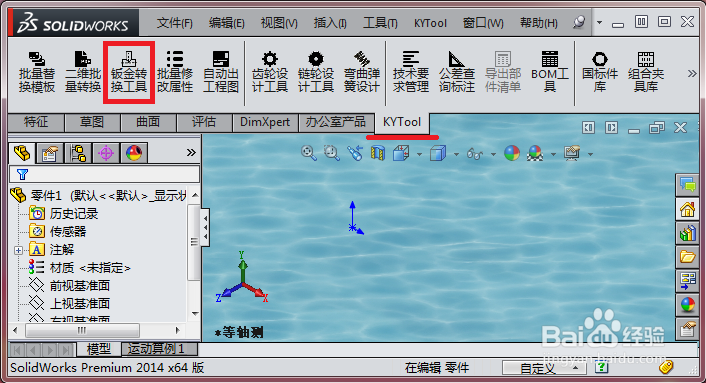Click the Zoom to Area view icon
This screenshot has width=706, height=383.
coord(332,153)
